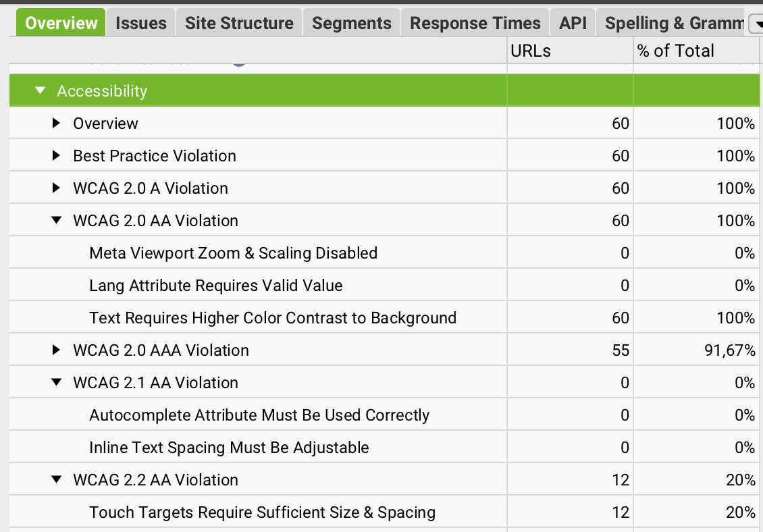This screenshot has height=532, width=763.
Task: Open the API tab
Action: pos(573,24)
